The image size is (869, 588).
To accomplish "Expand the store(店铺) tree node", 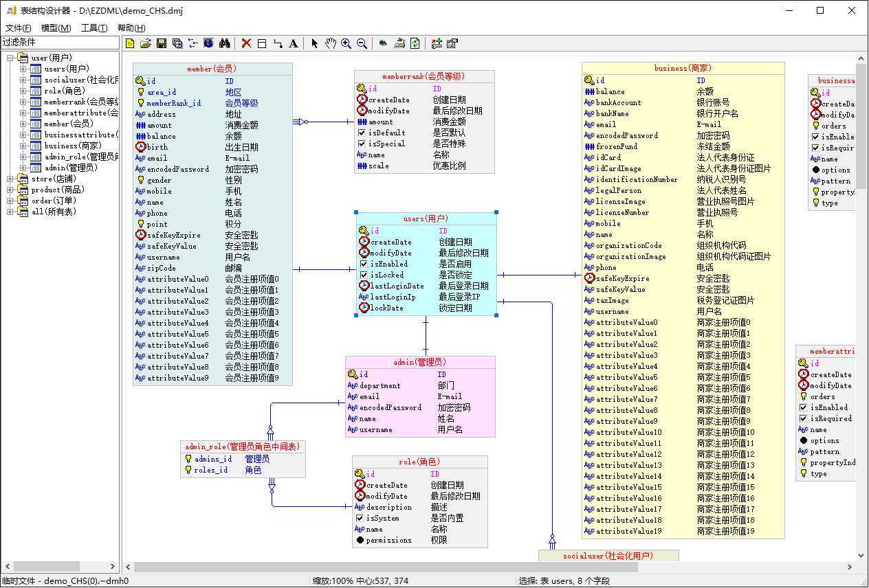I will click(10, 179).
